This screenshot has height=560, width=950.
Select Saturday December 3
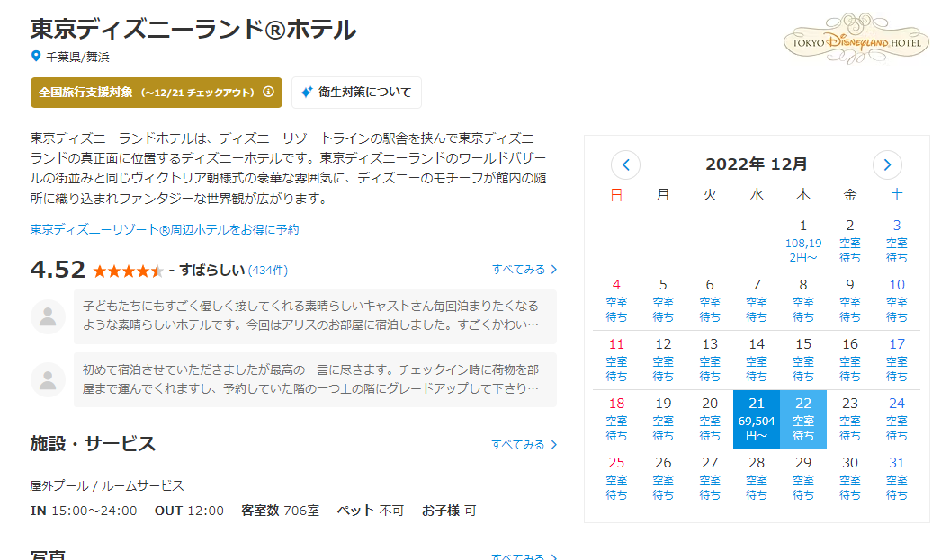point(897,241)
